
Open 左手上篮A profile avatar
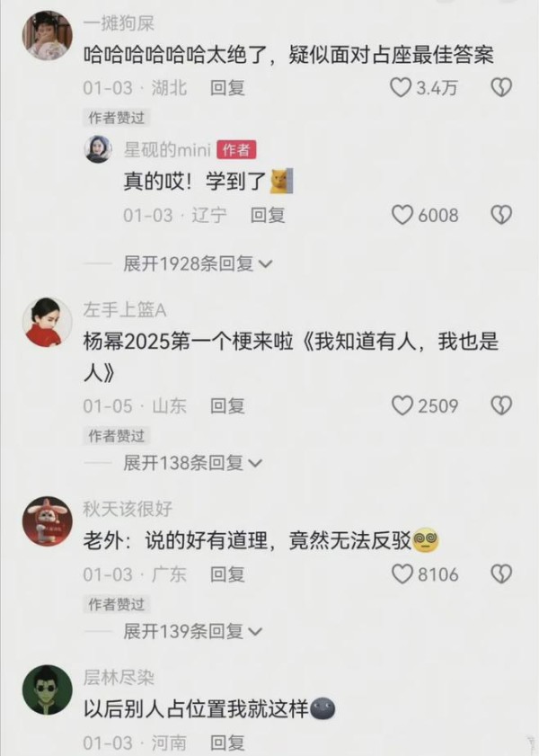(48, 322)
